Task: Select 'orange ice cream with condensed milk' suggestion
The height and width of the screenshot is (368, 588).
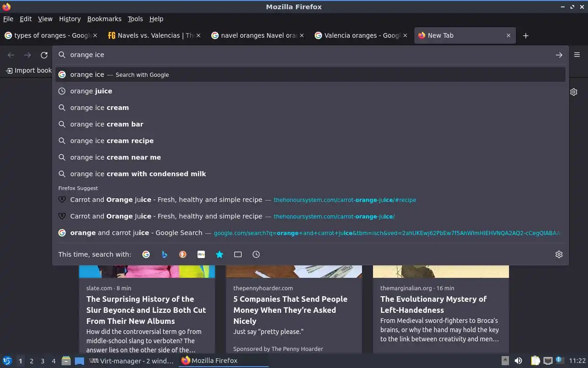Action: (x=310, y=174)
